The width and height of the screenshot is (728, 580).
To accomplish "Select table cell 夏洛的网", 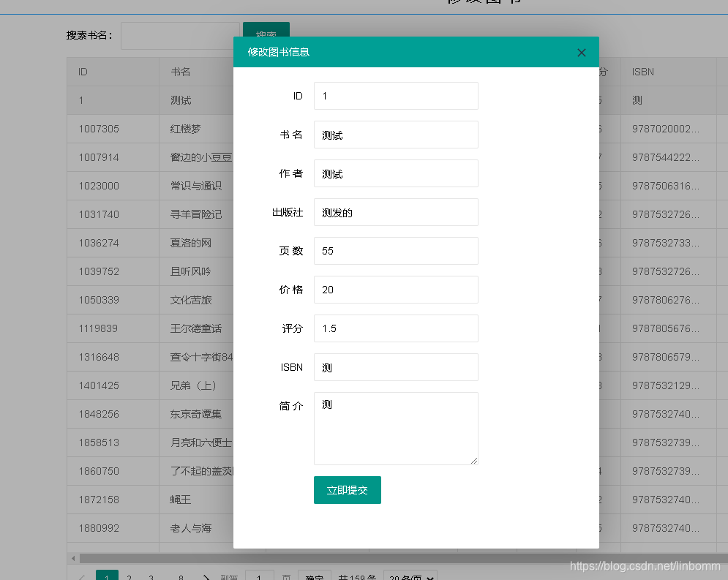I will tap(196, 243).
